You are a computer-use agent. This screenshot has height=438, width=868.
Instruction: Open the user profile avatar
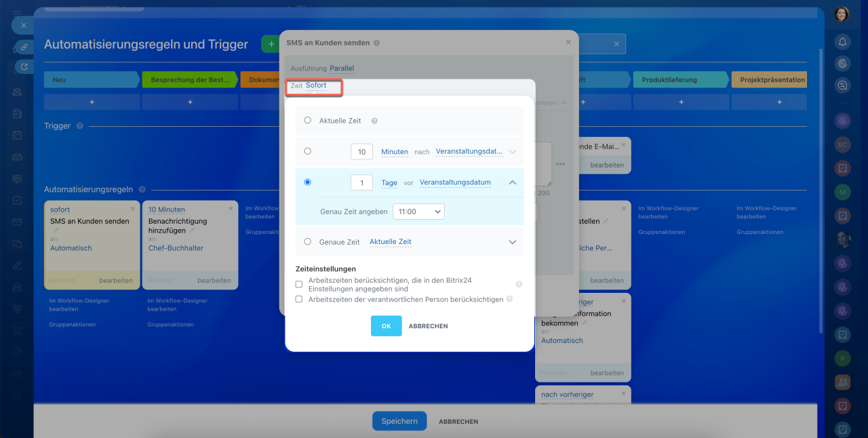tap(842, 14)
